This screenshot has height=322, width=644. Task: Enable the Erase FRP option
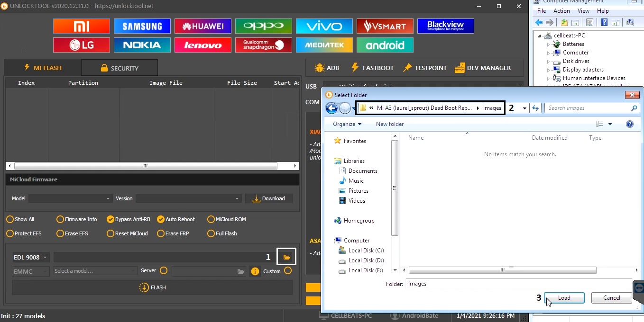point(174,233)
